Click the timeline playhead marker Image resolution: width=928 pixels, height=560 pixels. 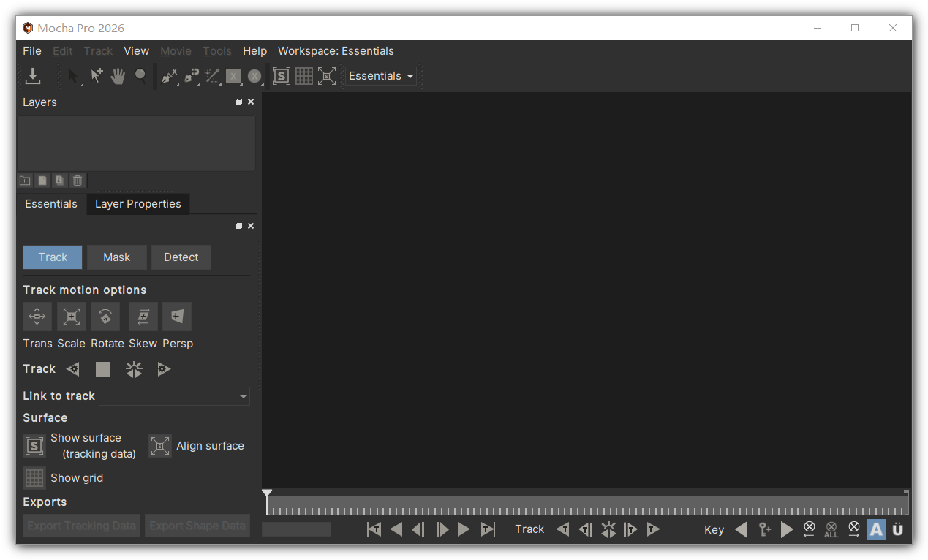pos(267,494)
